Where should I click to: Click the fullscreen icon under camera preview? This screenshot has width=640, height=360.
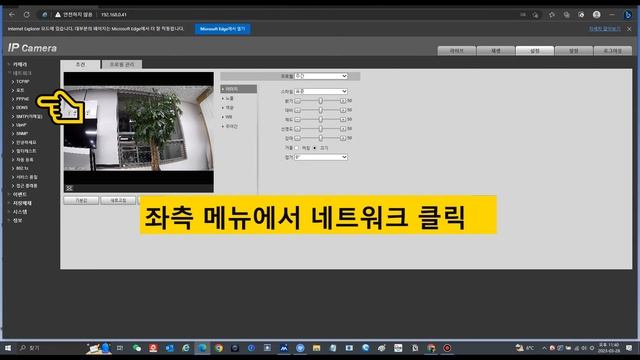[x=69, y=188]
